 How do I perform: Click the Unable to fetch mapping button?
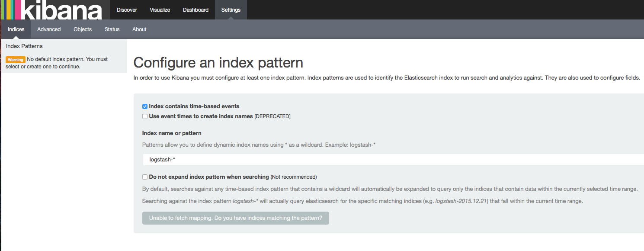236,218
